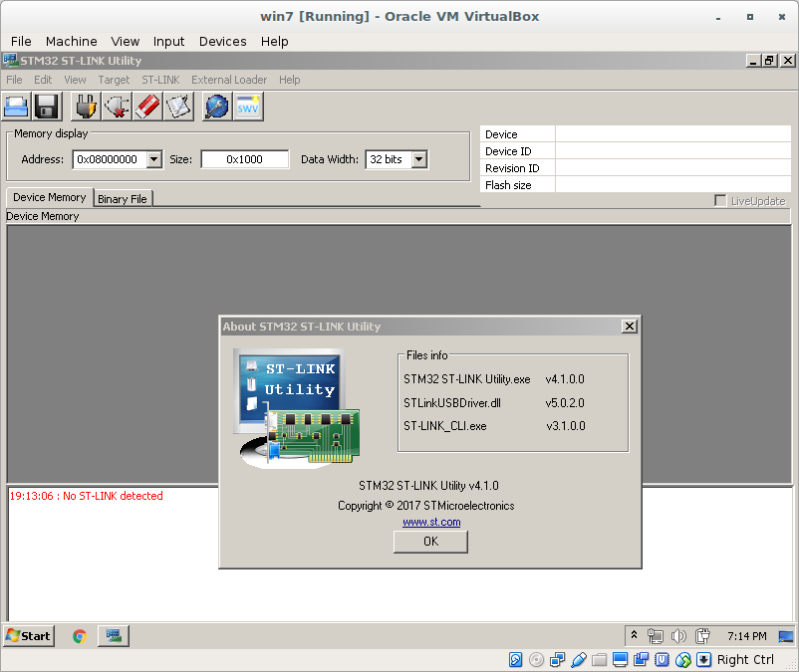Click the volume speaker tray icon
The height and width of the screenshot is (672, 799).
(x=678, y=636)
